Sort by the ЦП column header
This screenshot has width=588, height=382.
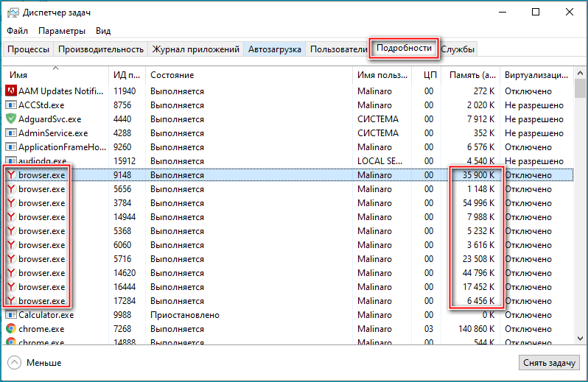[430, 75]
